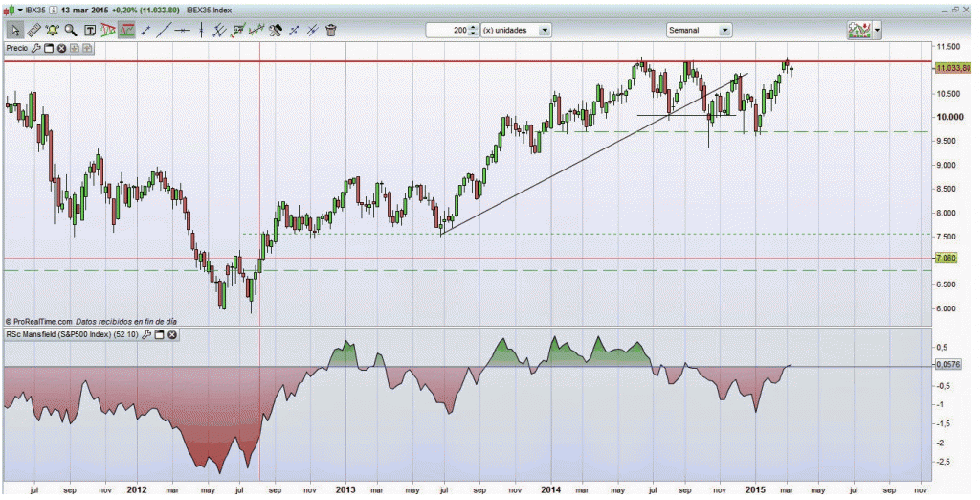Image resolution: width=980 pixels, height=500 pixels.
Task: Open Precio panel wrench settings
Action: (36, 47)
